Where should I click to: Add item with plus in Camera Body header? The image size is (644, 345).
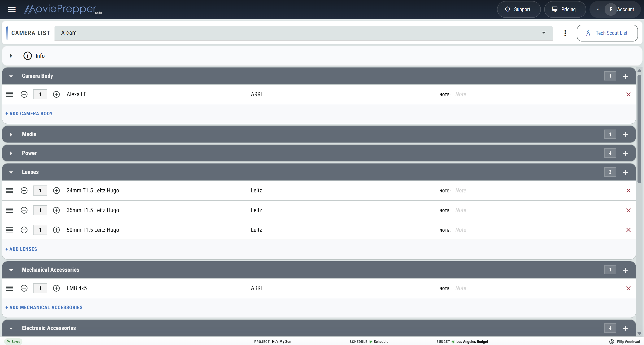pyautogui.click(x=625, y=76)
